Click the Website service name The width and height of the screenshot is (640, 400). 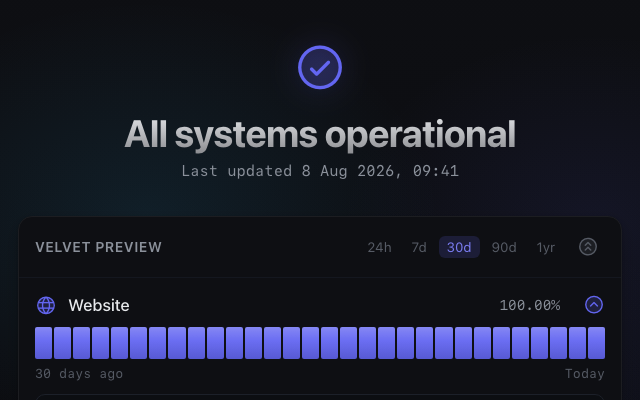[99, 305]
